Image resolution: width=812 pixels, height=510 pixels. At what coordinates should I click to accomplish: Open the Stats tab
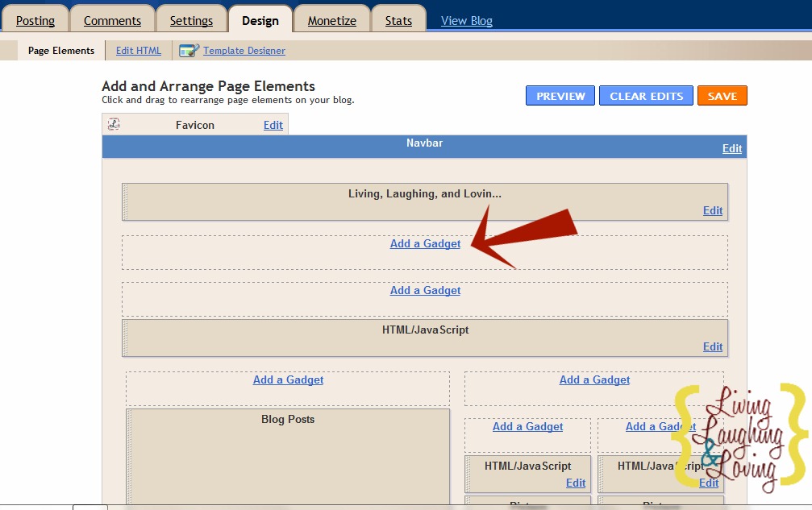399,21
